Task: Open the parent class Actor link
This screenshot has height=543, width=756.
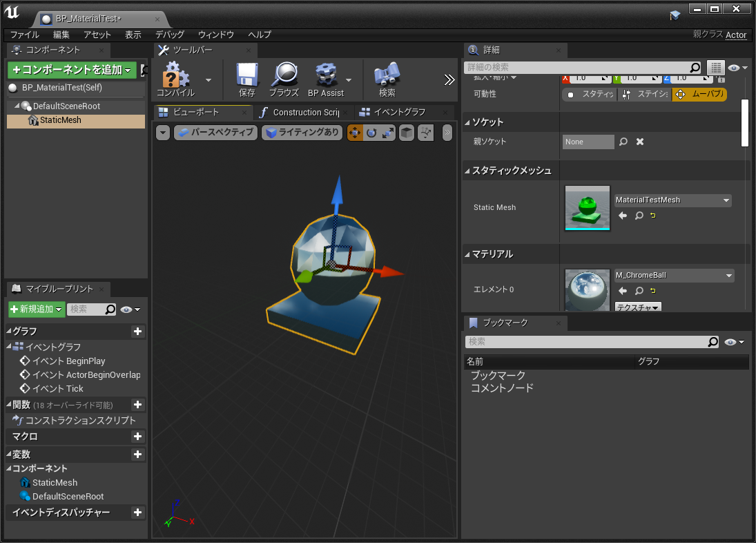Action: pyautogui.click(x=736, y=35)
